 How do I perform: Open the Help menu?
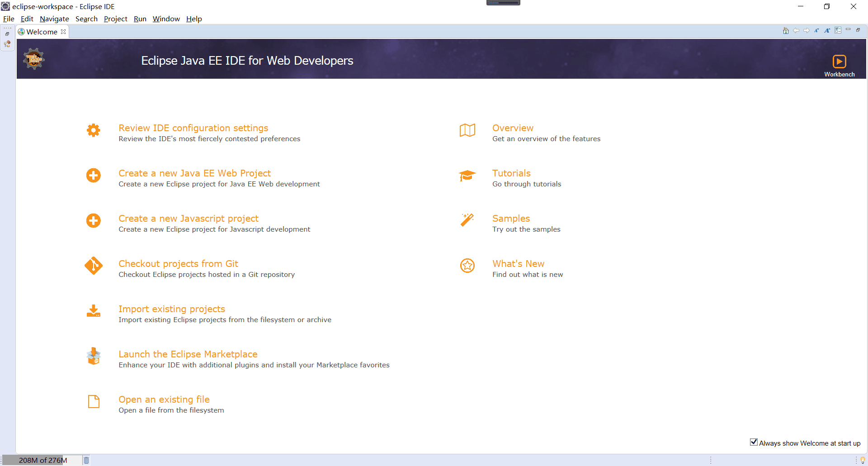click(x=194, y=19)
